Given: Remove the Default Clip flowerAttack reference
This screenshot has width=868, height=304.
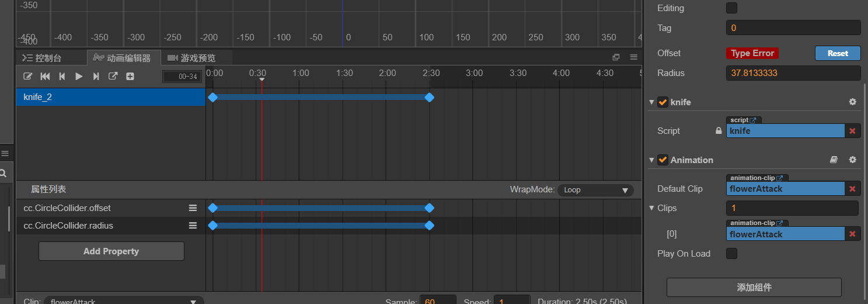Looking at the screenshot, I should [x=852, y=189].
